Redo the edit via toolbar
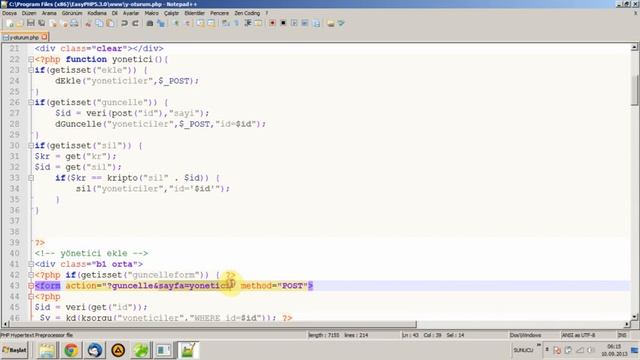This screenshot has width=640, height=360. click(135, 23)
